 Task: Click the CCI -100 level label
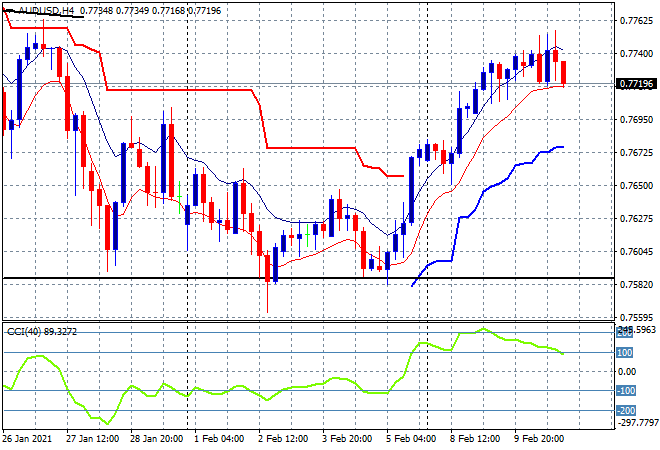pos(626,391)
